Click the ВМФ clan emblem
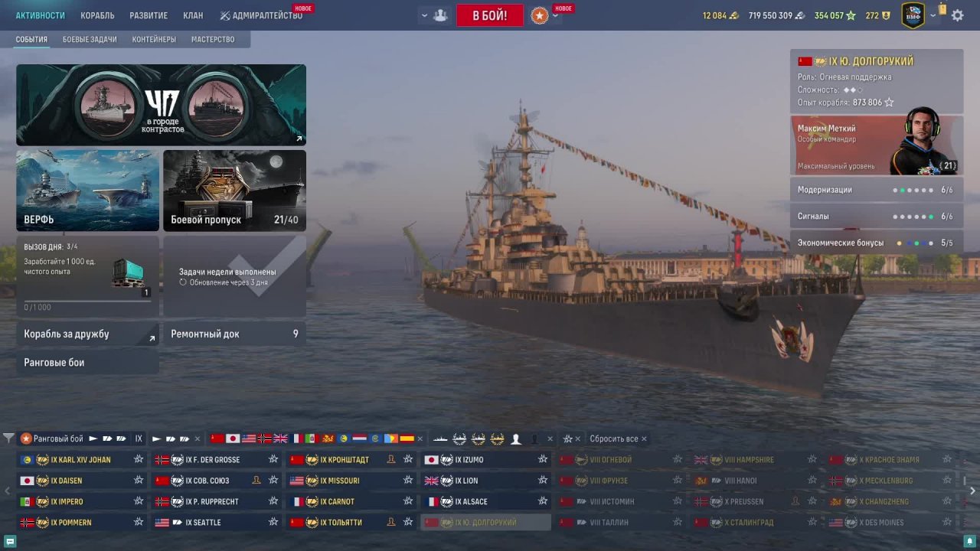Image resolution: width=980 pixels, height=551 pixels. click(x=913, y=15)
